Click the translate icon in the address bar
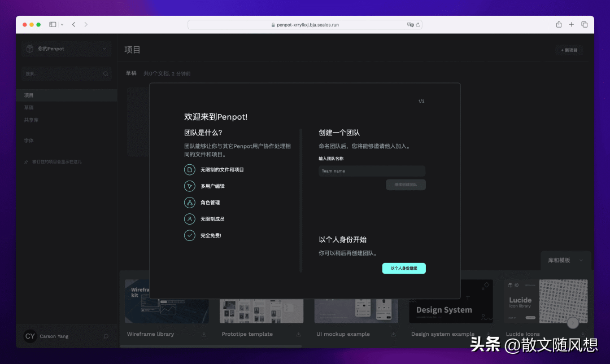Image resolution: width=610 pixels, height=364 pixels. pos(410,24)
